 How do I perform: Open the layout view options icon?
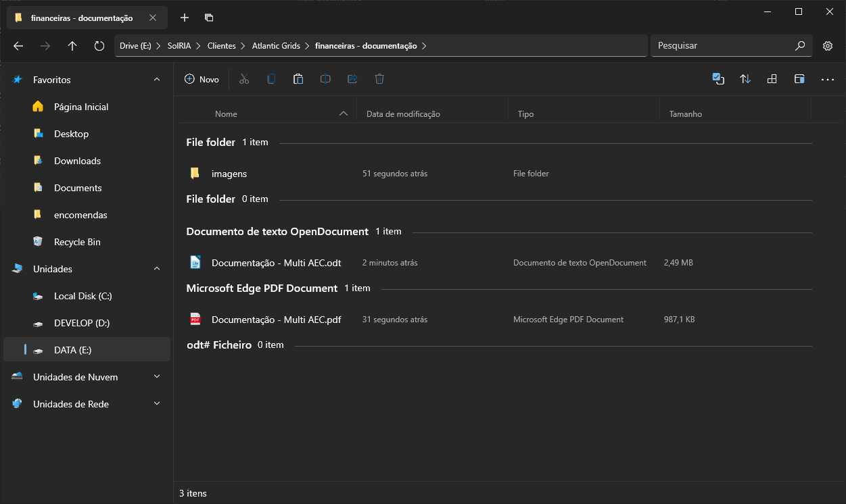pos(772,79)
